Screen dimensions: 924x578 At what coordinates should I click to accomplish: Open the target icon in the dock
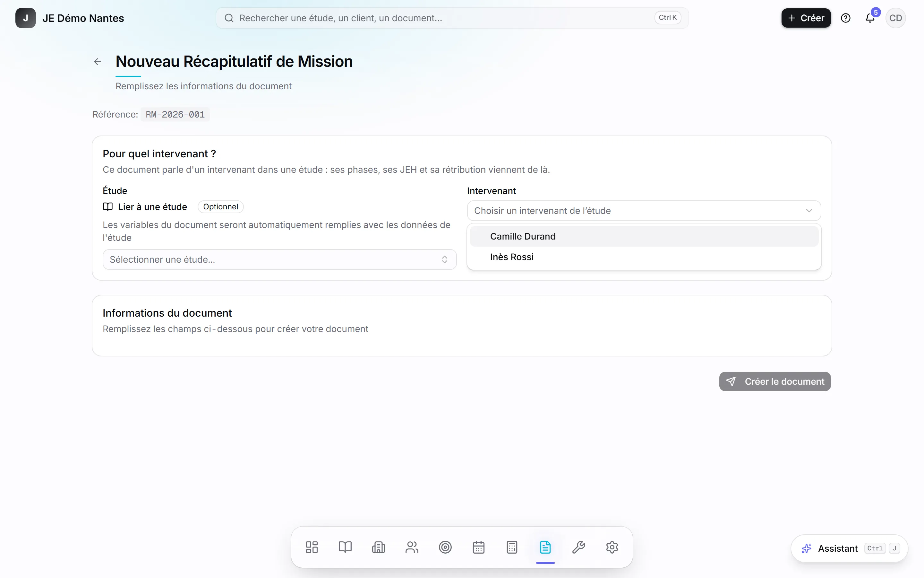(445, 547)
